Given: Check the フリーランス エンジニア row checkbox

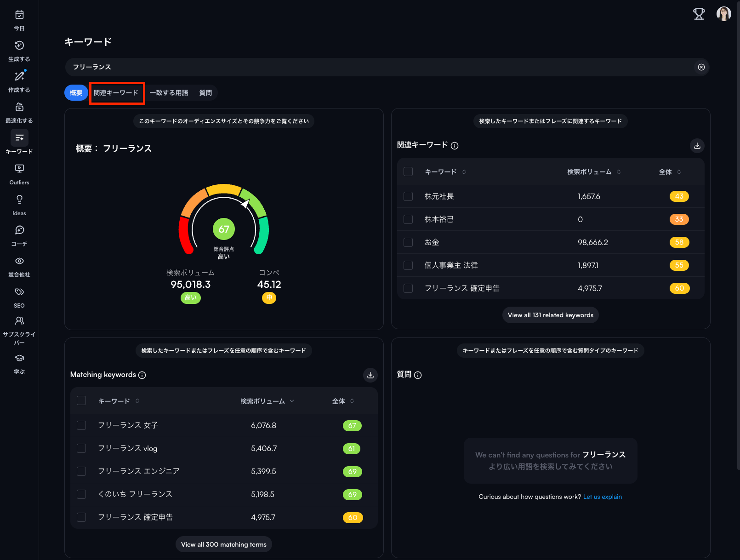Looking at the screenshot, I should pyautogui.click(x=81, y=471).
